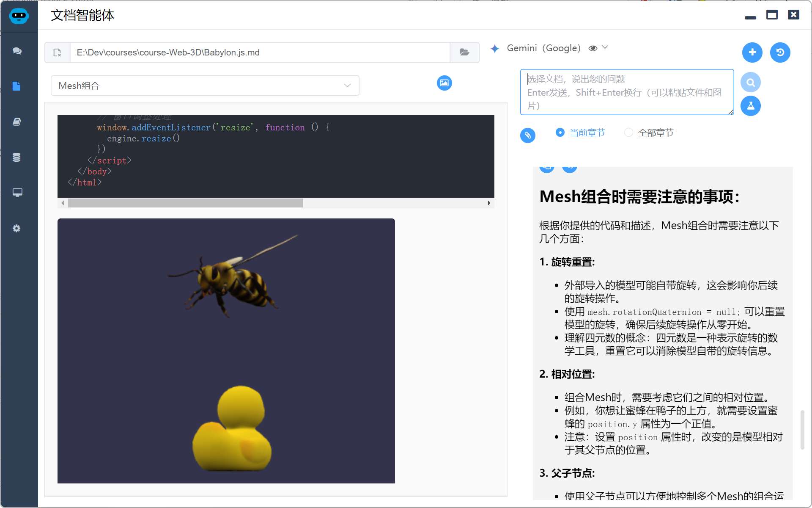The image size is (812, 508).
Task: Click the Gemini (Google) model label
Action: pos(544,48)
